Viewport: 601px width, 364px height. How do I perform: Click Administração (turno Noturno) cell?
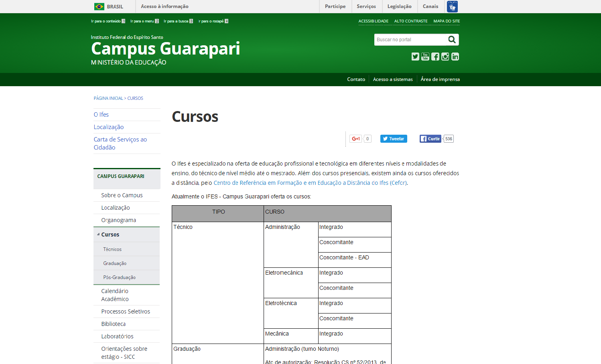[302, 349]
